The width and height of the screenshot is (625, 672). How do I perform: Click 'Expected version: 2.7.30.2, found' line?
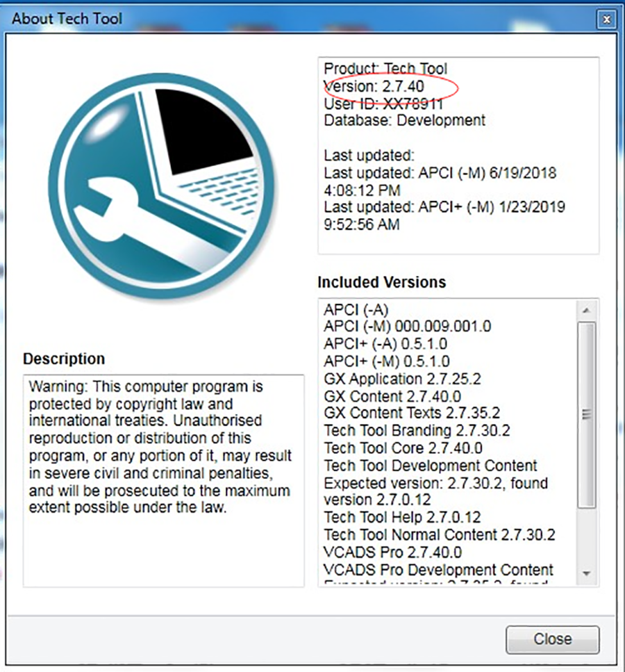tap(435, 483)
